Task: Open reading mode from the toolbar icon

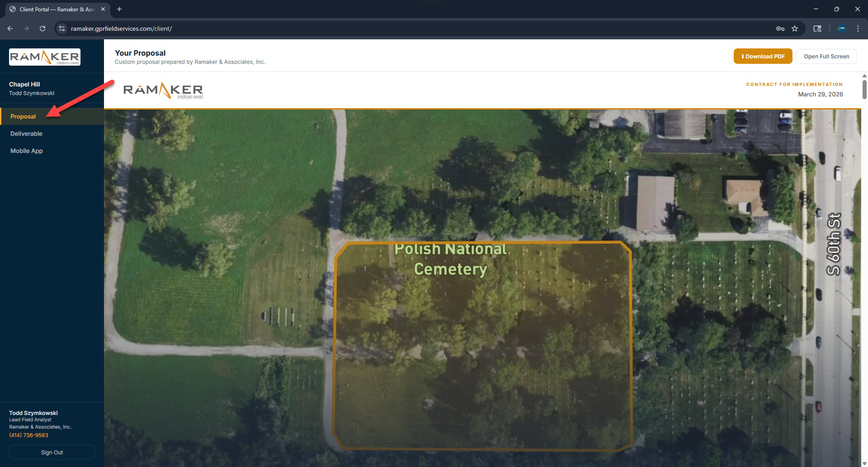Action: tap(817, 28)
